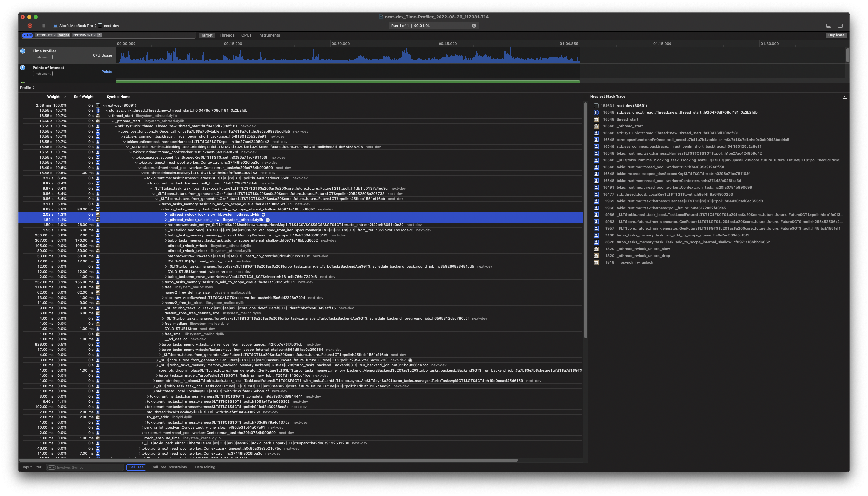Click the 00:30.000 mark on timeline ruler
This screenshot has height=496, width=868.
click(x=340, y=44)
